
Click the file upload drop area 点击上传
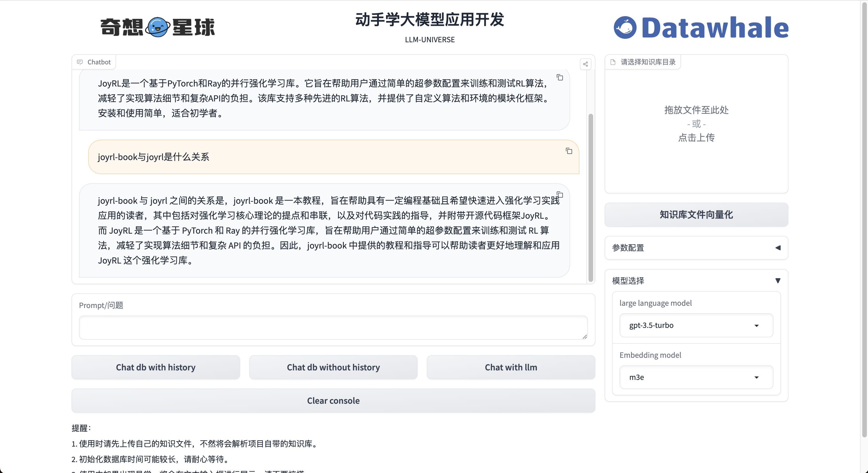tap(696, 124)
